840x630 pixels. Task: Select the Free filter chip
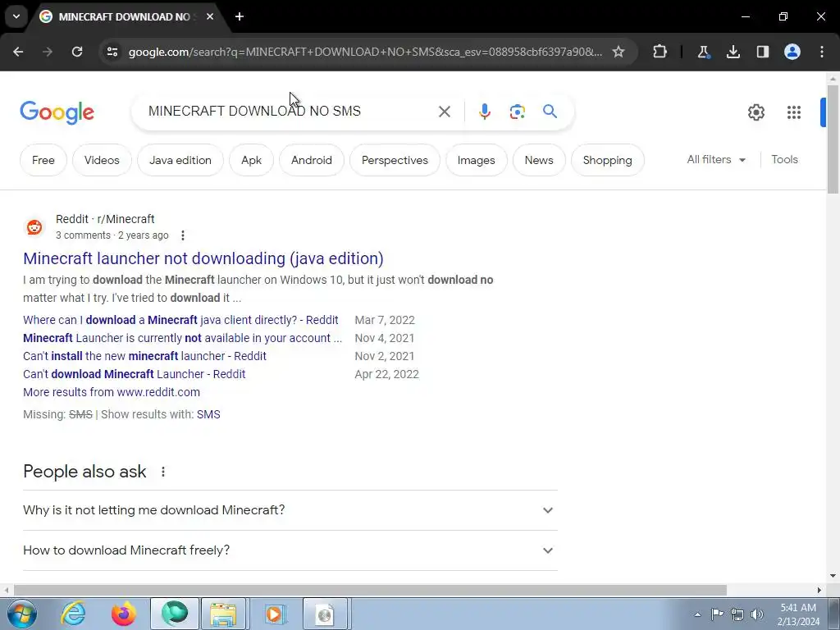pyautogui.click(x=43, y=160)
